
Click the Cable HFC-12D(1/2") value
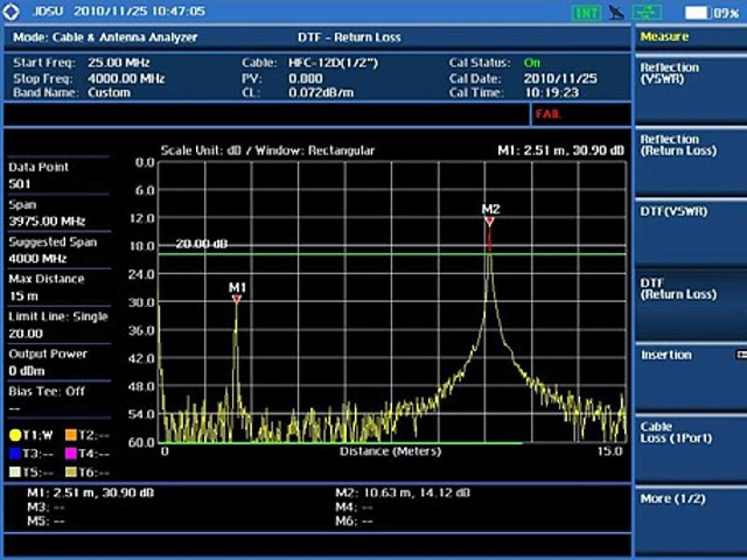click(333, 63)
